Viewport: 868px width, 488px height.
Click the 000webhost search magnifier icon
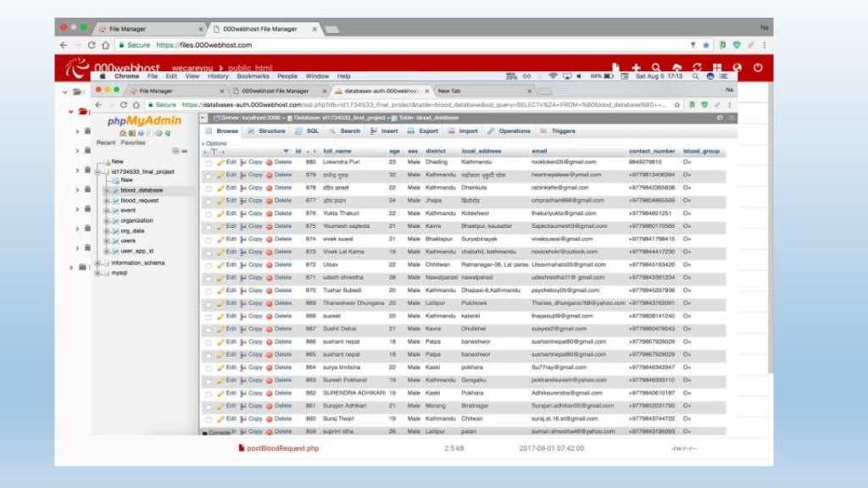[x=656, y=69]
